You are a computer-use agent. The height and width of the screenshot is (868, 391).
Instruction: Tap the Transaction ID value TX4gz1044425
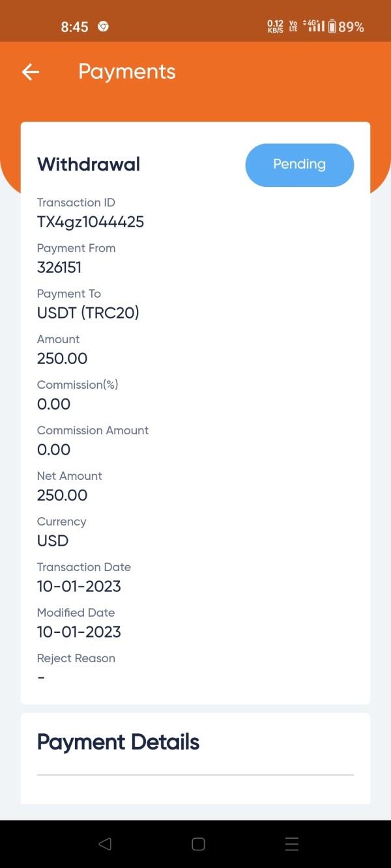[91, 222]
